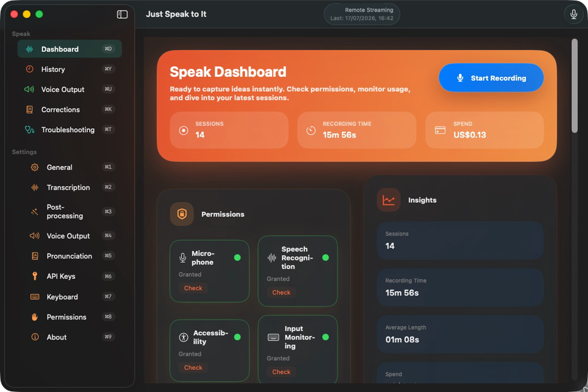
Task: Click the Microphone permission card icon
Action: [x=183, y=258]
